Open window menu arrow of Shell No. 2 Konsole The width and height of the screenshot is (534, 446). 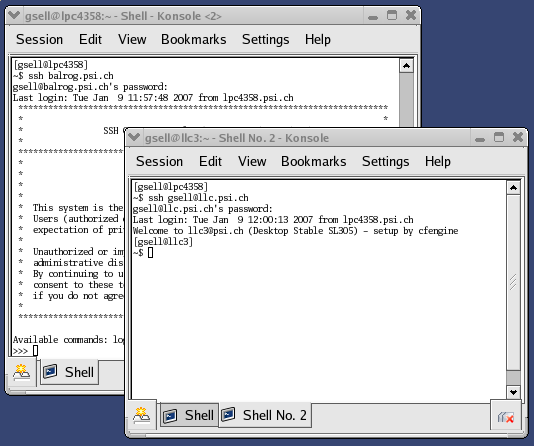pos(134,137)
